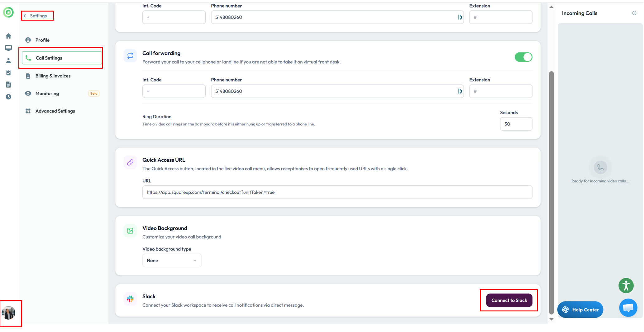Click the user avatar thumbnail
644x332 pixels.
(8, 313)
